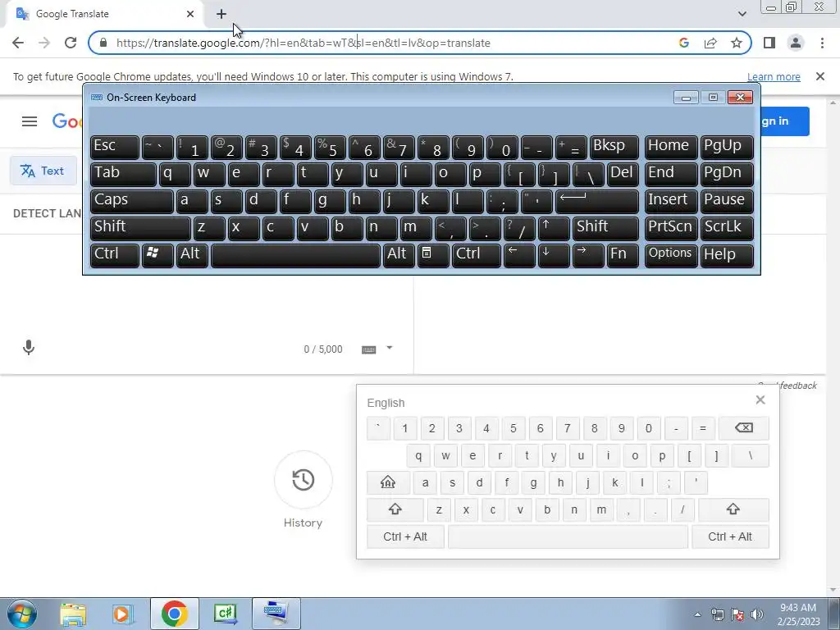Click Enter key on On-Screen Keyboard

click(x=597, y=201)
